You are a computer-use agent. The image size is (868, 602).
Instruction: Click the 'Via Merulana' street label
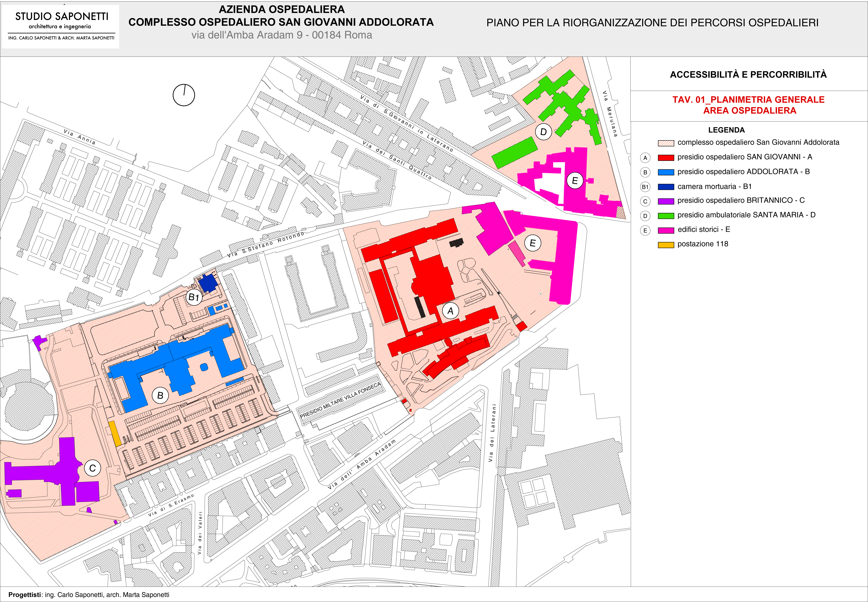click(x=610, y=114)
